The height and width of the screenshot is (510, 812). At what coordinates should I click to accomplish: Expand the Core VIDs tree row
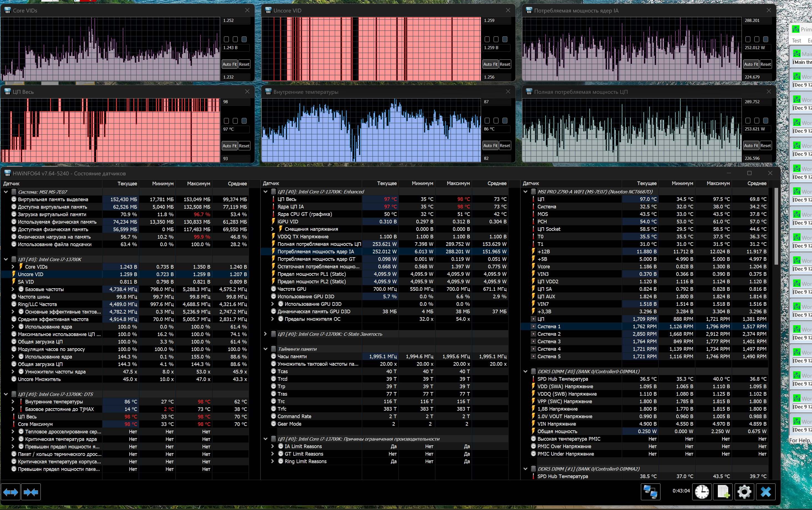[13, 267]
